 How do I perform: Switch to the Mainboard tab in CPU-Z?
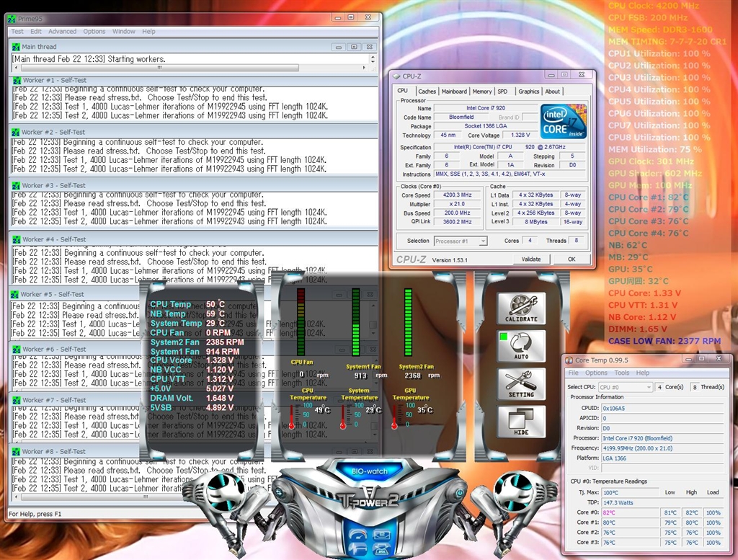(454, 92)
